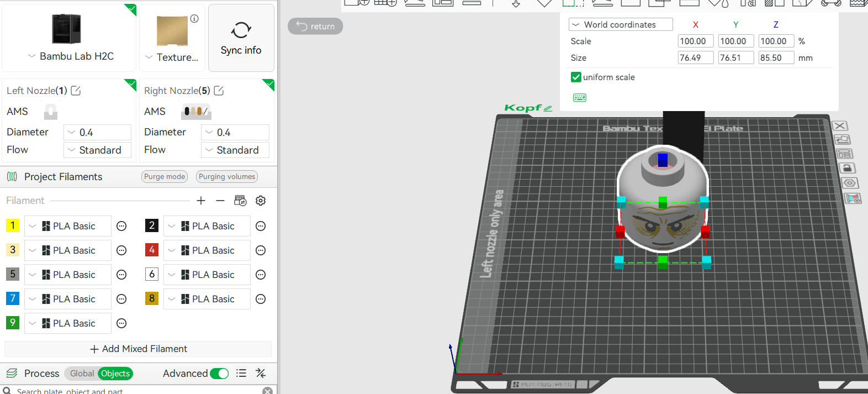Open filament 1 PLA Basic dropdown

68,226
